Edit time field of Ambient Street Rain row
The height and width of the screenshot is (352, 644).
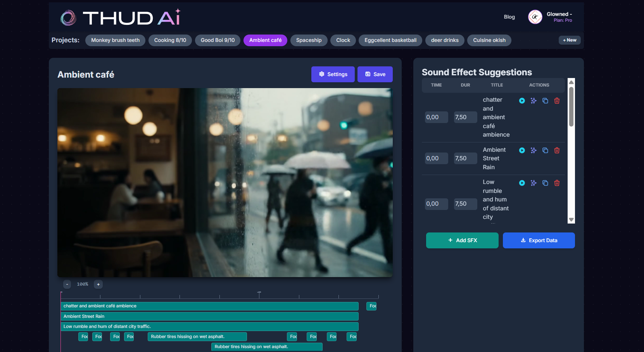coord(437,158)
